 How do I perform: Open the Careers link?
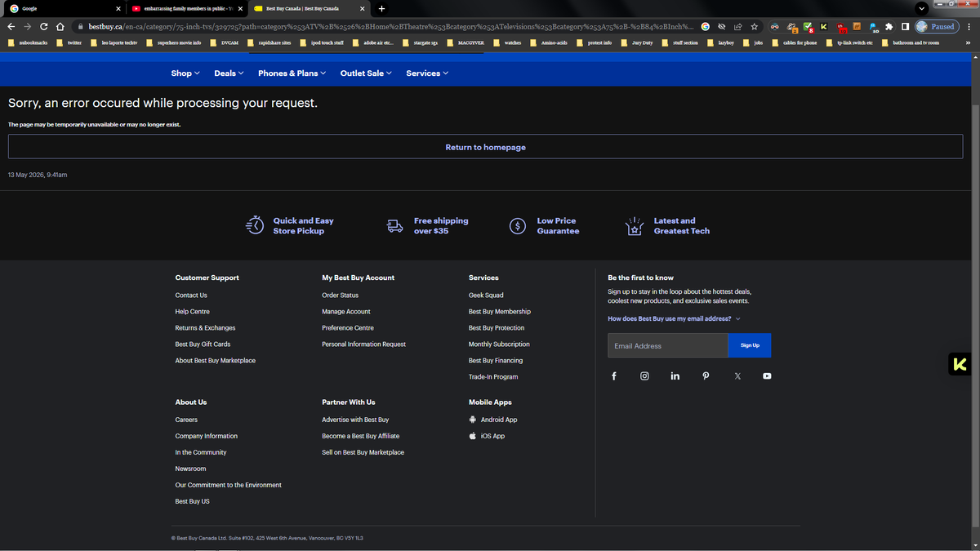point(186,420)
